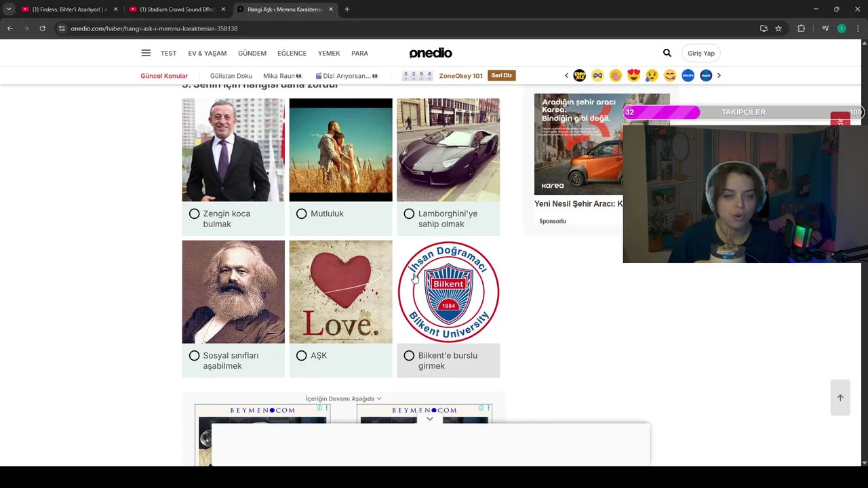Open the Dizi Arıyorsan topic link
The width and height of the screenshot is (868, 488).
[x=347, y=76]
